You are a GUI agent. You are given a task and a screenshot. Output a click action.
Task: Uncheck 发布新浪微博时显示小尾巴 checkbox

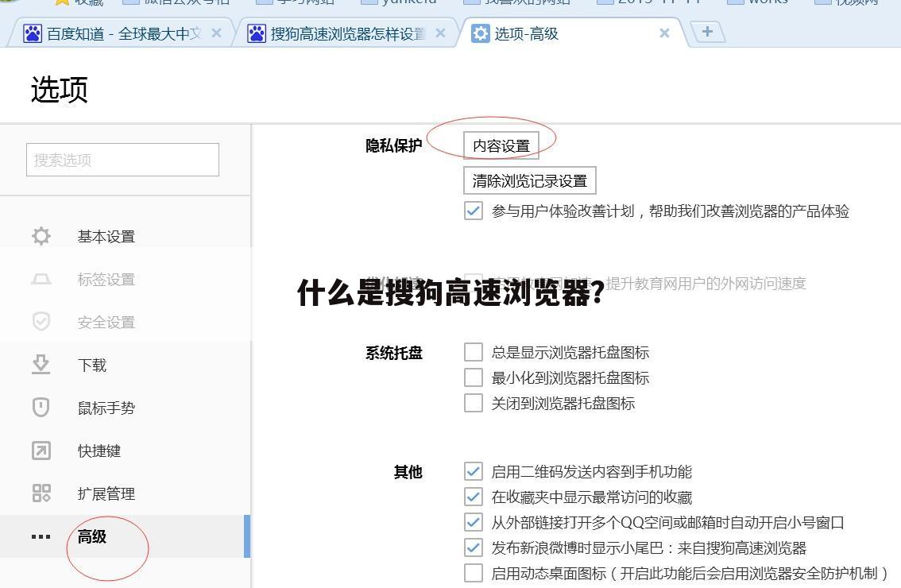point(474,547)
